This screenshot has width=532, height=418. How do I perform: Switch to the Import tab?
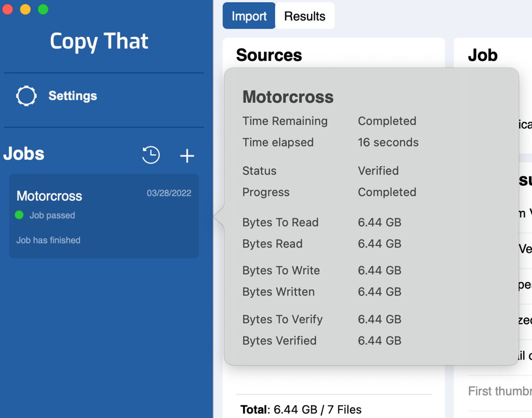tap(249, 16)
